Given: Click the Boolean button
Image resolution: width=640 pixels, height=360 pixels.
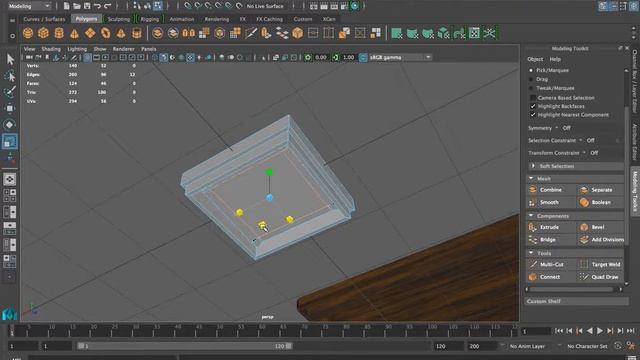Looking at the screenshot, I should [x=601, y=202].
